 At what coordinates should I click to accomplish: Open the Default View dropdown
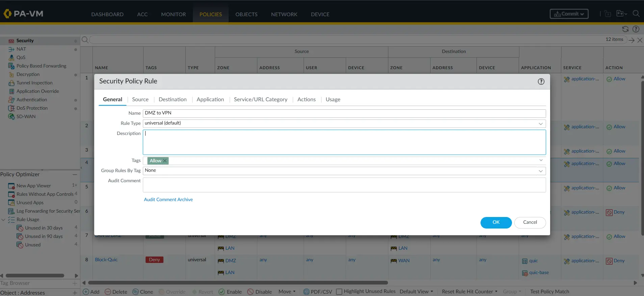coord(416,292)
